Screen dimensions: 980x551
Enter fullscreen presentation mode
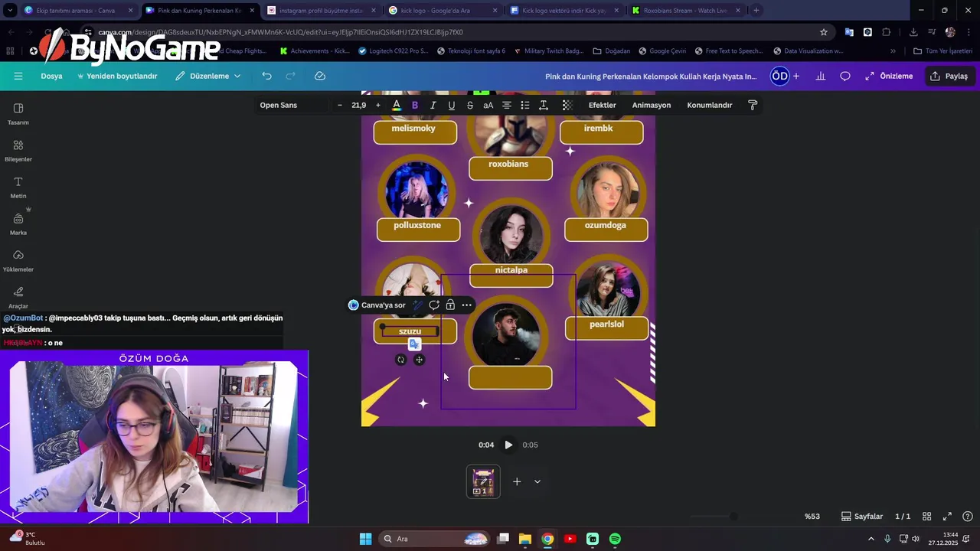[947, 517]
